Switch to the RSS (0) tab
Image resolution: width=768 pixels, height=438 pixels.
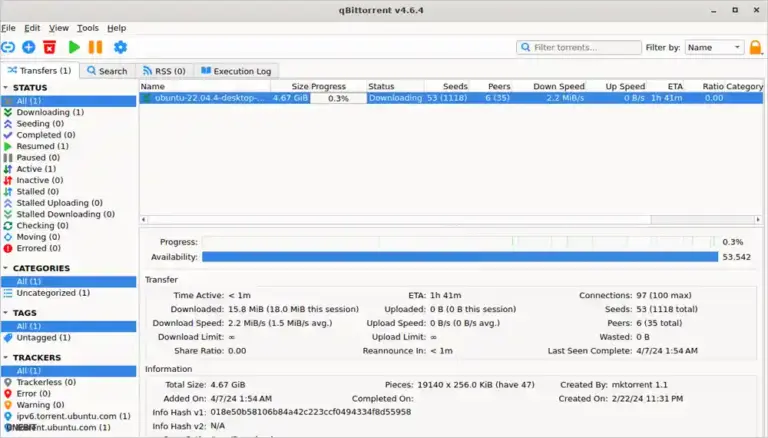pyautogui.click(x=164, y=71)
